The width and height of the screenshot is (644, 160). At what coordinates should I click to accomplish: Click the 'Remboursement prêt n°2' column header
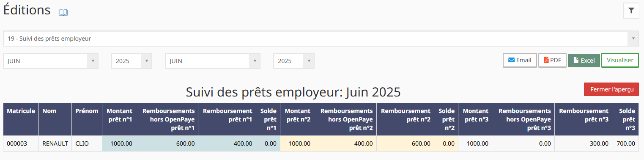(x=405, y=119)
